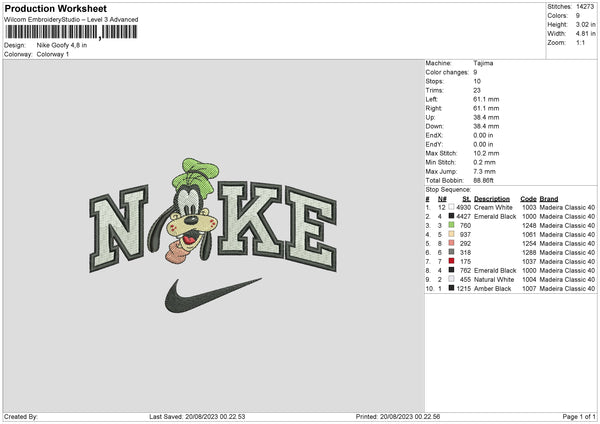Click the Code column header
This screenshot has height=424, width=600.
pos(528,199)
